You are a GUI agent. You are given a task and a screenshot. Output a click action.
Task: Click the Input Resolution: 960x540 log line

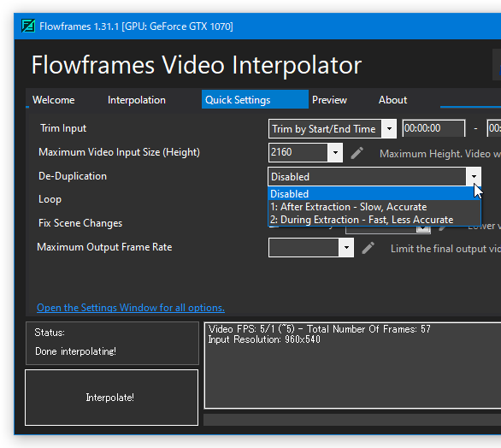[264, 339]
